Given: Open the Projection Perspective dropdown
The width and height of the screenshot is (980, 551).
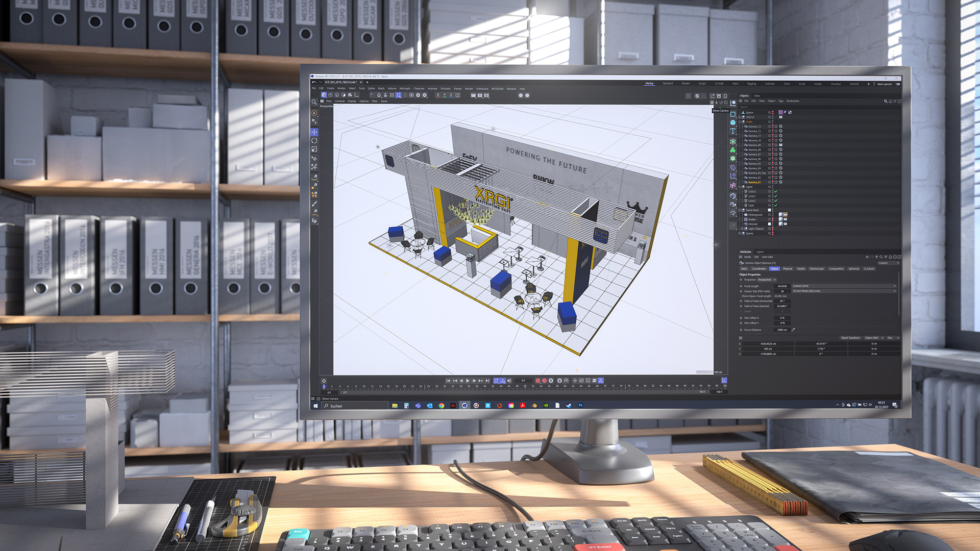Looking at the screenshot, I should 767,280.
